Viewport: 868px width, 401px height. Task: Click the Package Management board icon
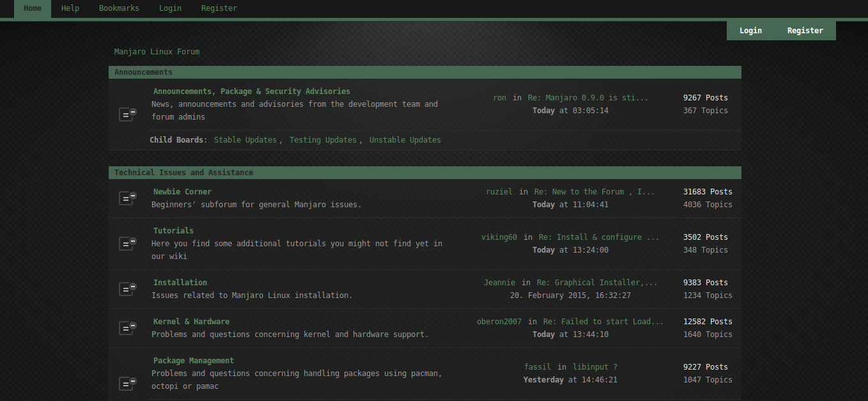point(127,382)
